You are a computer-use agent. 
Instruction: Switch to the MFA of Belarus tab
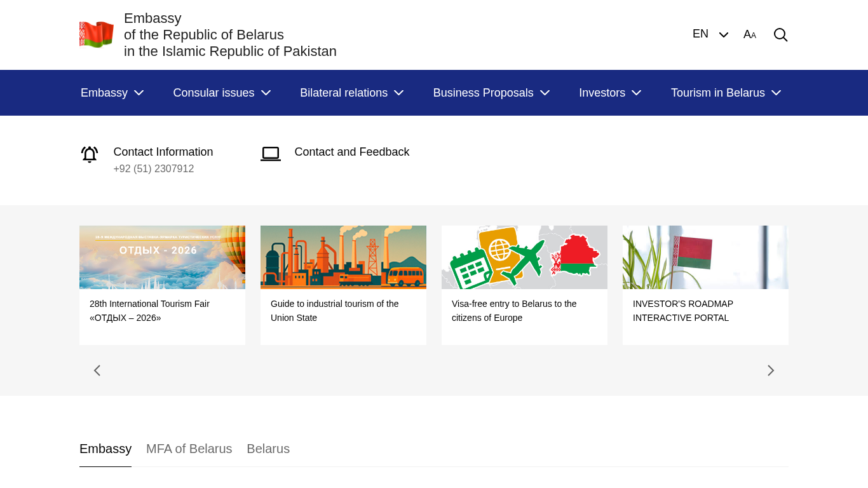click(x=189, y=449)
